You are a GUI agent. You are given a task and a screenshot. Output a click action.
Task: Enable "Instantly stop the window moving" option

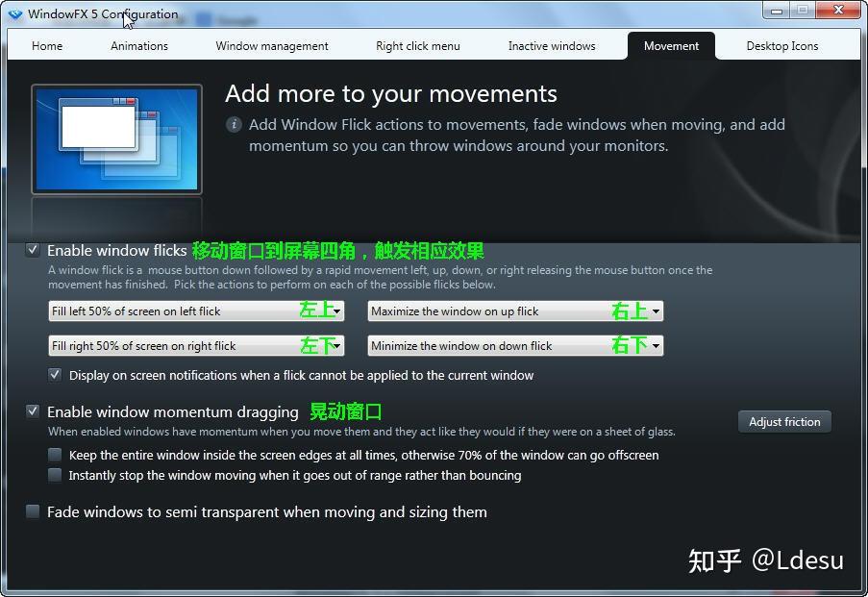pyautogui.click(x=55, y=475)
